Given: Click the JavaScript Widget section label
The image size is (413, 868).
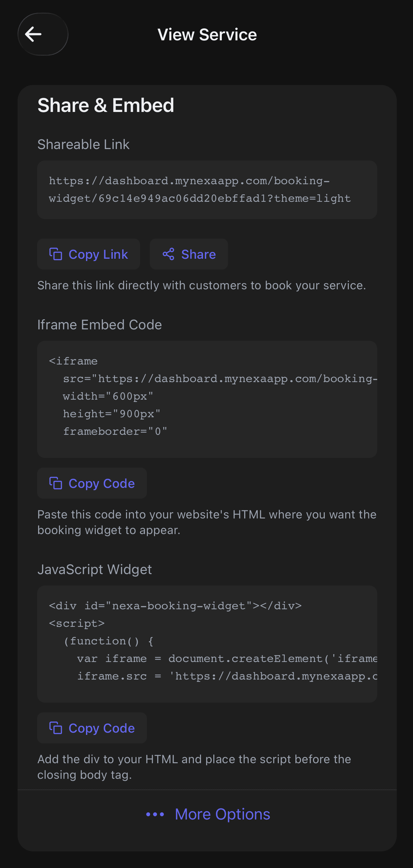Looking at the screenshot, I should click(94, 570).
